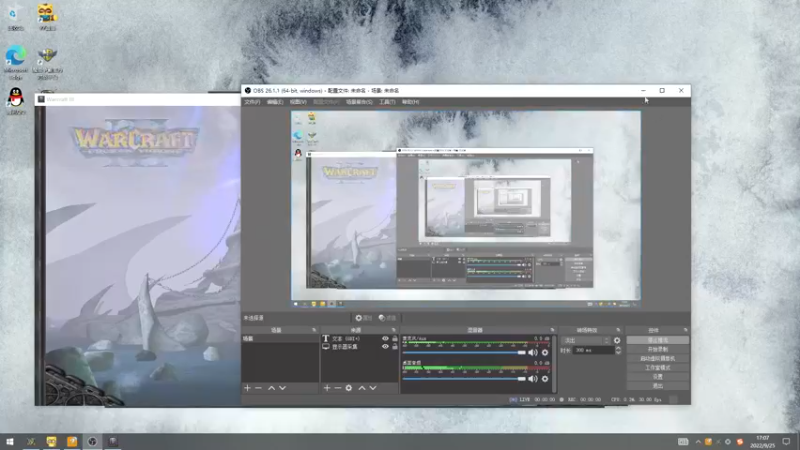Undock the Controls panel via header icon
The height and width of the screenshot is (450, 800).
(685, 330)
